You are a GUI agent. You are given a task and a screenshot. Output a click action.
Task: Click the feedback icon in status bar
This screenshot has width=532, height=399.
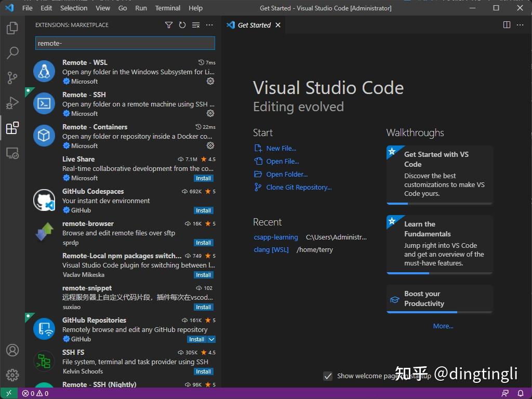pos(505,394)
